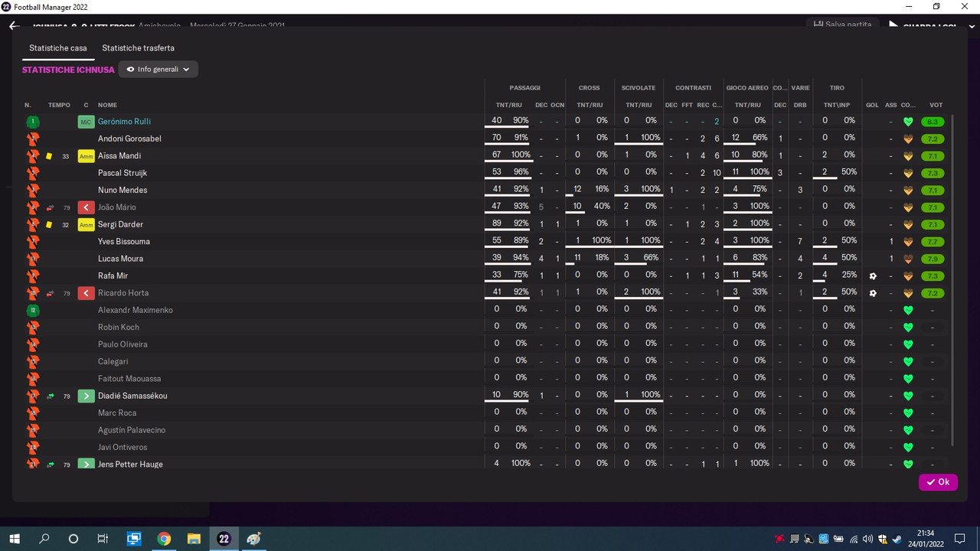The height and width of the screenshot is (551, 980).
Task: Go back with the top-left arrow
Action: click(14, 25)
